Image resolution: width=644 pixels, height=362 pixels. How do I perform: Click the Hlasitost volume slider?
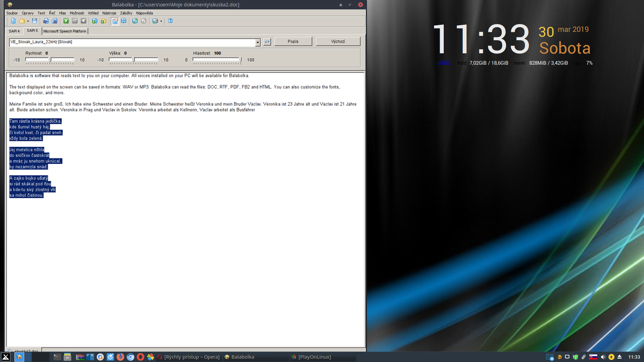217,60
